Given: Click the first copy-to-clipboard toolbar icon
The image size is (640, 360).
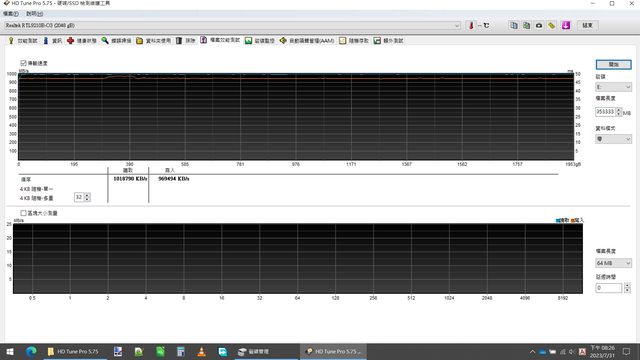Looking at the screenshot, I should (x=513, y=25).
